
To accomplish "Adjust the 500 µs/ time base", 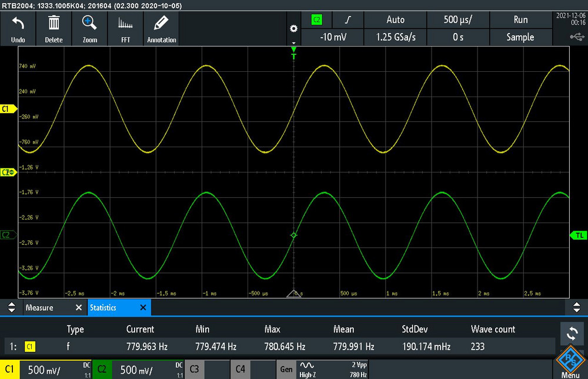I will point(458,20).
